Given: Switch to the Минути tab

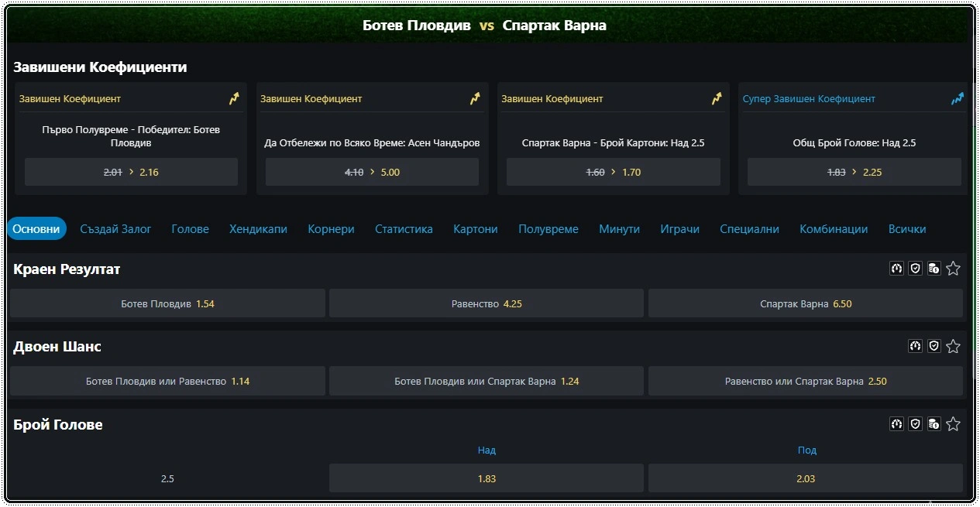Looking at the screenshot, I should click(619, 229).
